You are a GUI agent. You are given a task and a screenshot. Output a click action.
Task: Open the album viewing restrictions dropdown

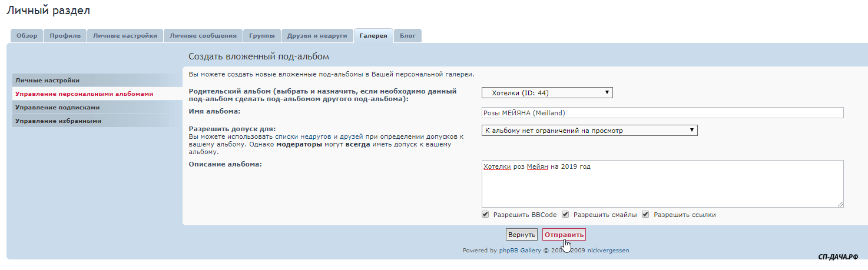point(589,131)
